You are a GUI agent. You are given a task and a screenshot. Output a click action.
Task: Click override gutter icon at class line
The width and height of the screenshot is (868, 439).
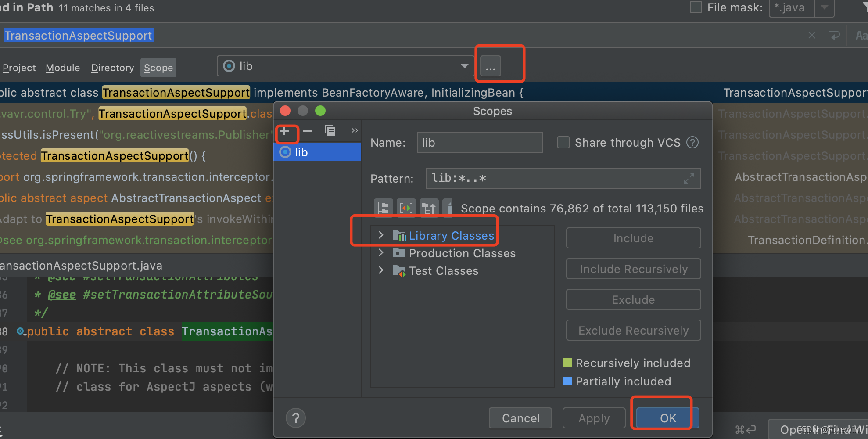[x=21, y=331]
